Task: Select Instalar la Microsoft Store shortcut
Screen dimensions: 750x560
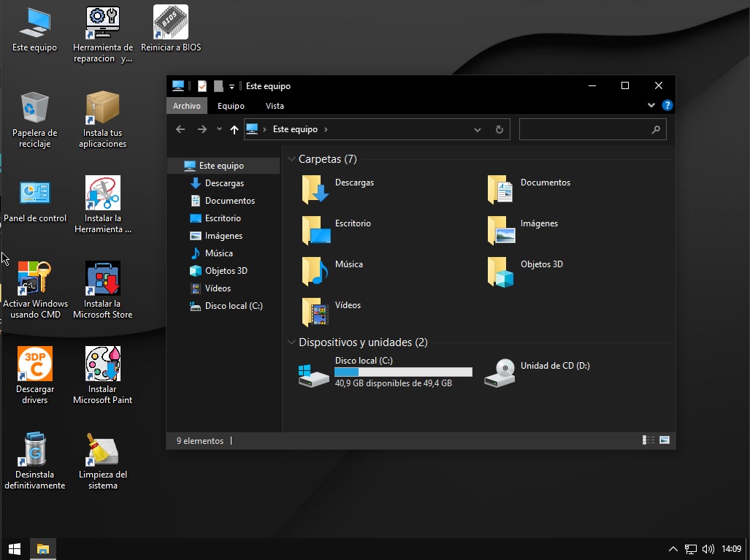Action: click(103, 291)
